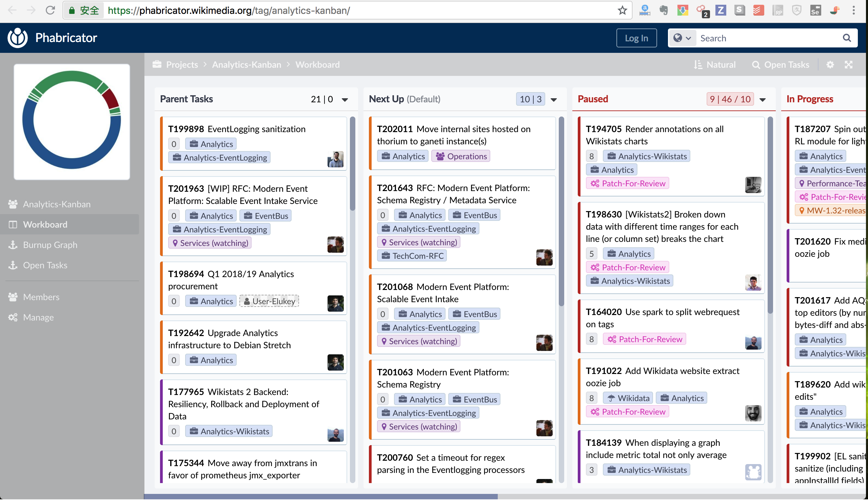Screen dimensions: 868x500
Task: Open Burnup Graph in sidebar
Action: point(50,245)
